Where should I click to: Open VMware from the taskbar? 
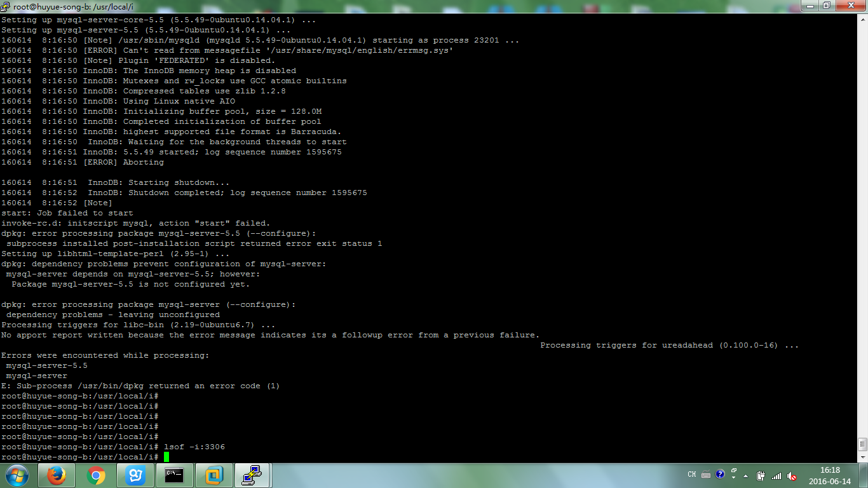[x=215, y=475]
